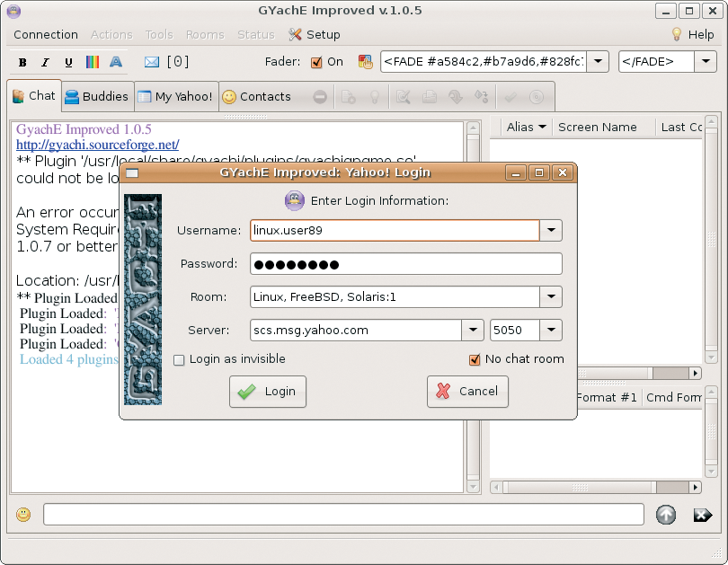Click the grayed checkmark toolbar icon
728x565 pixels.
510,97
